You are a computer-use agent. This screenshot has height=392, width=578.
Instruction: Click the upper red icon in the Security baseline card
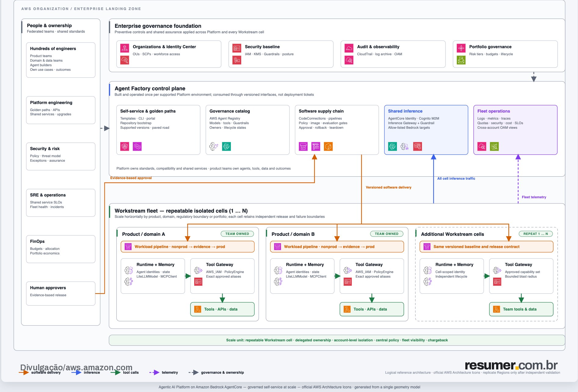click(237, 48)
